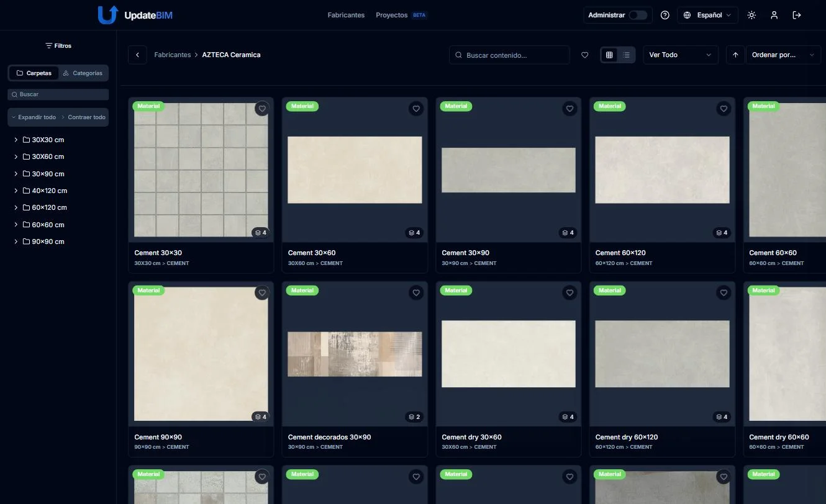Click the UpdateBIM logo icon
Screen dimensions: 826x504
(x=107, y=15)
